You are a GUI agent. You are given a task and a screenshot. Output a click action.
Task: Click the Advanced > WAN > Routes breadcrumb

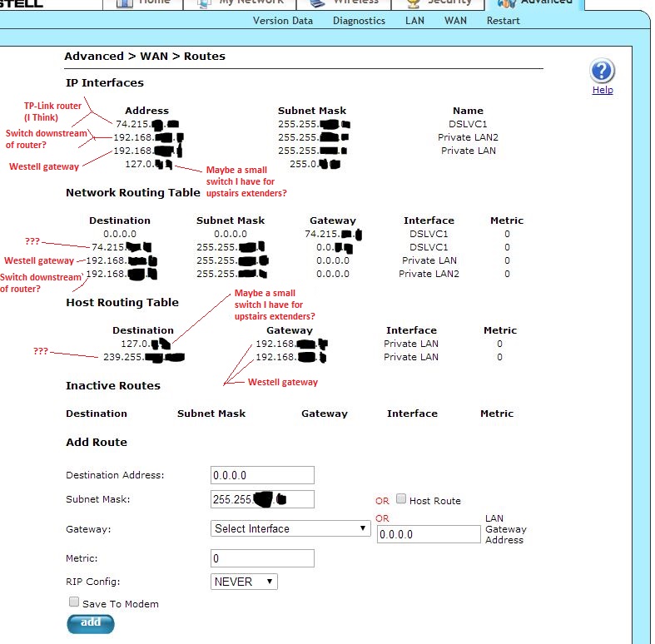point(145,57)
